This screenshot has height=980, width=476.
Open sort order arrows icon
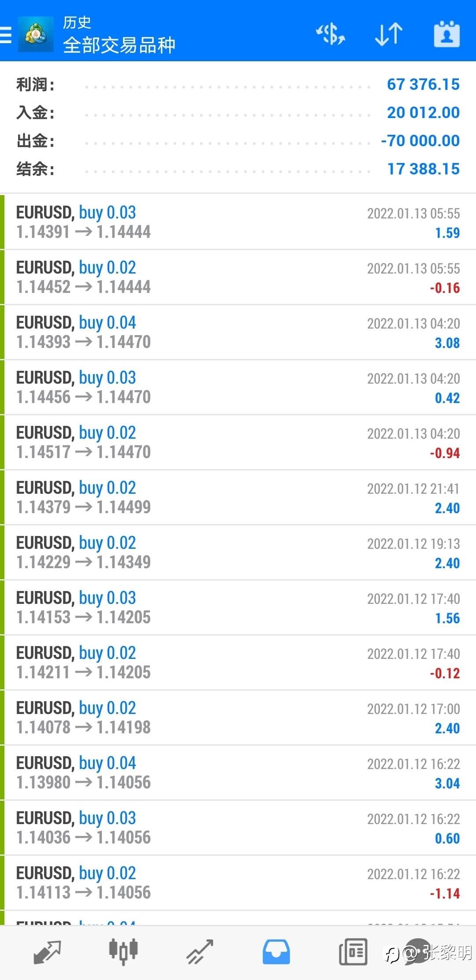pyautogui.click(x=389, y=34)
